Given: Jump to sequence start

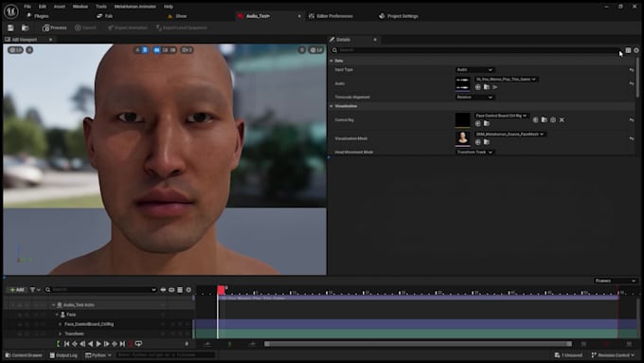Looking at the screenshot, I should pyautogui.click(x=66, y=344).
